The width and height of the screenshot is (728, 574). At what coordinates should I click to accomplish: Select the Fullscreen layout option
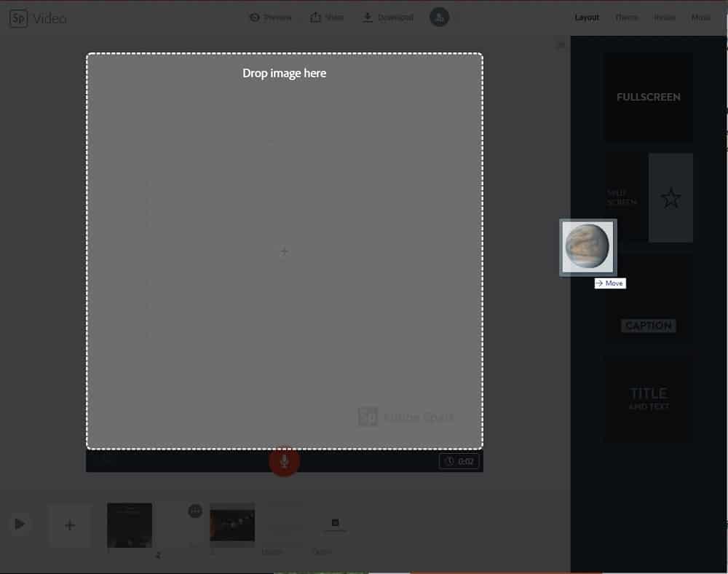coord(648,96)
